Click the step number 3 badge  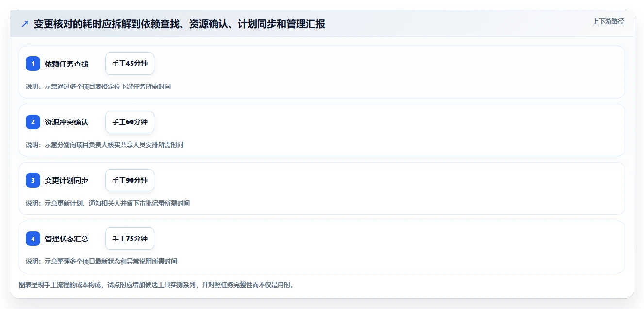33,180
